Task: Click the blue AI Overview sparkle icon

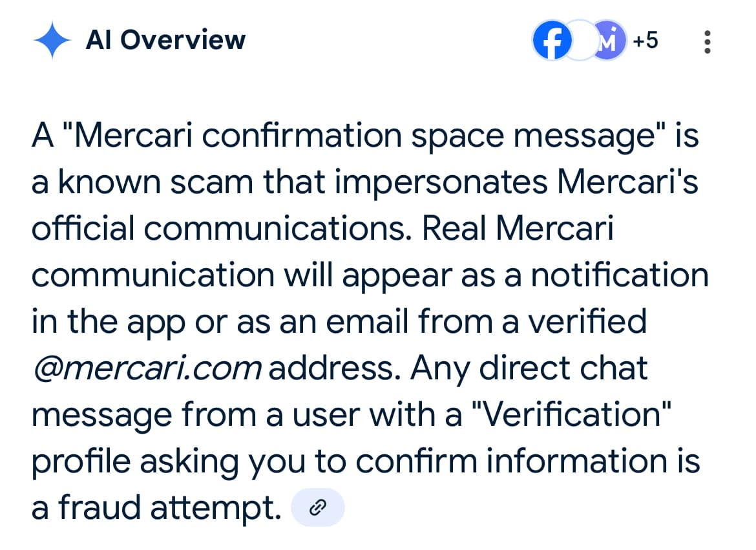Action: click(x=52, y=41)
